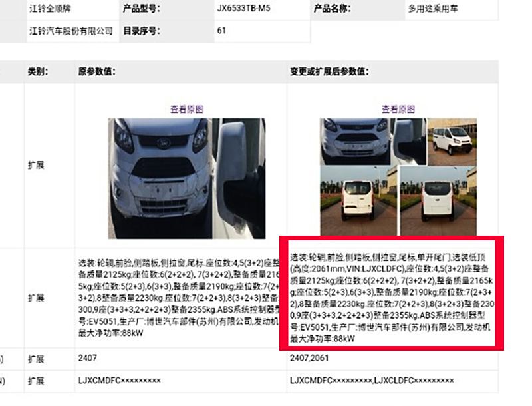
Task: Click the 江铃汽车股份有限公司 company cell
Action: [x=71, y=31]
